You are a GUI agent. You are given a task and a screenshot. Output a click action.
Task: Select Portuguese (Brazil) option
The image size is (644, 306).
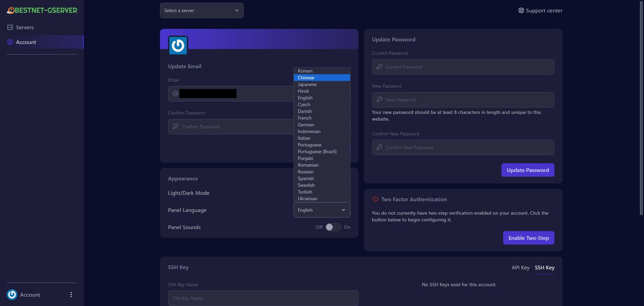click(322, 151)
